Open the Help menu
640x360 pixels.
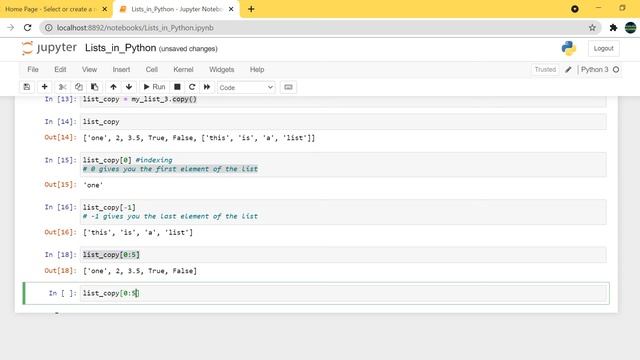click(257, 69)
